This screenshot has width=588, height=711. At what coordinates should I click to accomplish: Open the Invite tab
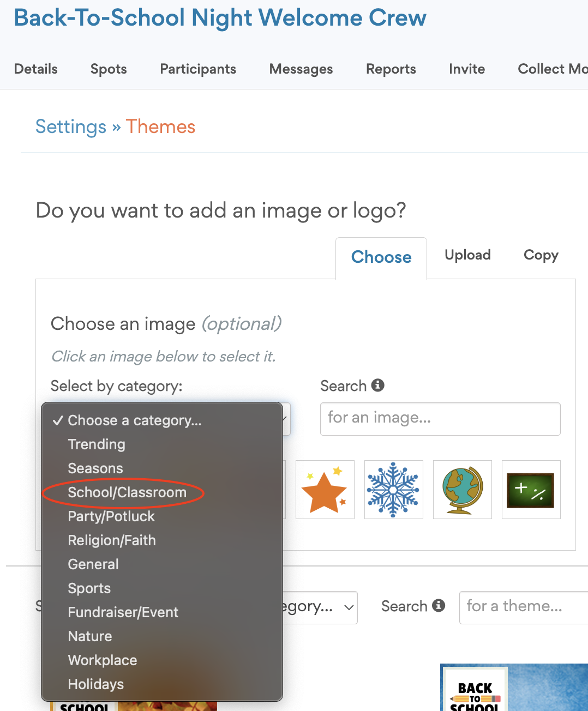[x=466, y=69]
